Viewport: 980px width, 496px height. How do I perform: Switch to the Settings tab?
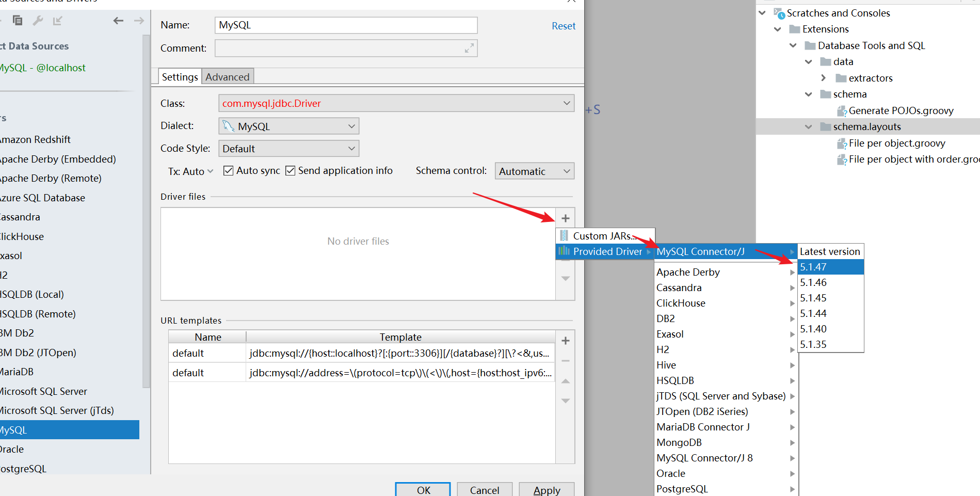pos(180,77)
